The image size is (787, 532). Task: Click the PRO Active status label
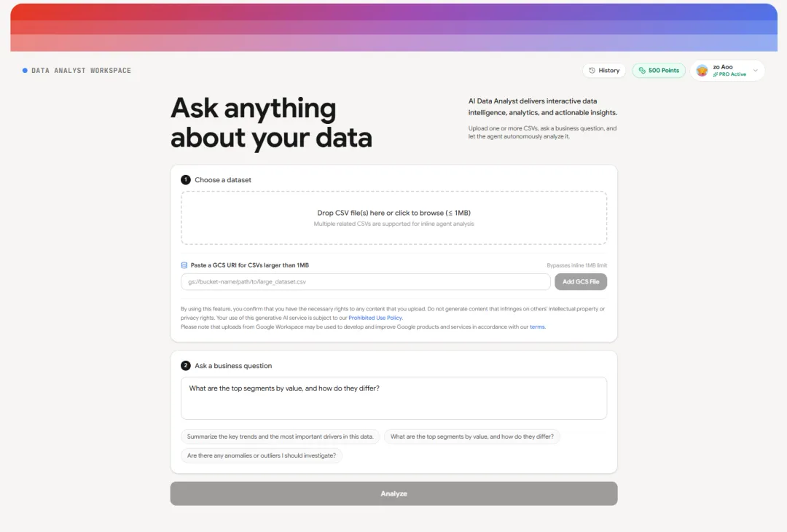tap(729, 74)
